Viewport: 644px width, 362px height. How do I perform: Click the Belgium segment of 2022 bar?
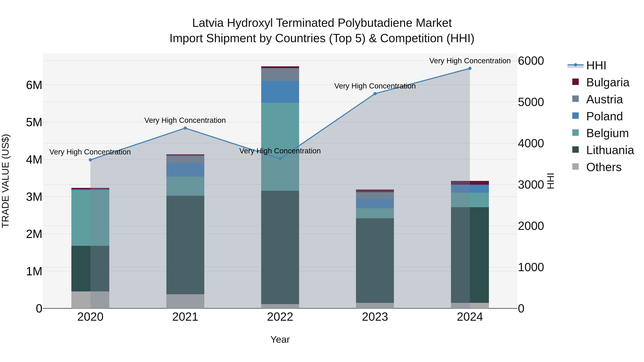click(280, 147)
